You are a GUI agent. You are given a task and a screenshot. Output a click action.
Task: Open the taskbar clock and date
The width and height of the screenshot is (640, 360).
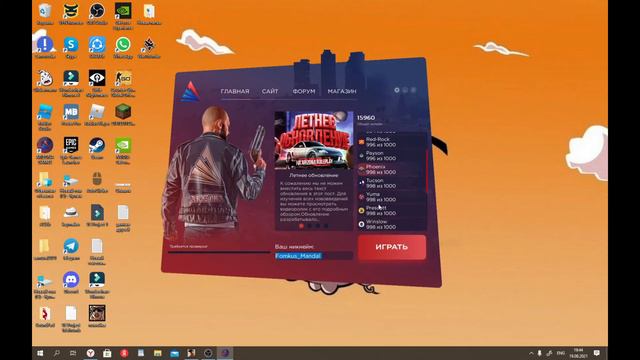(x=578, y=353)
